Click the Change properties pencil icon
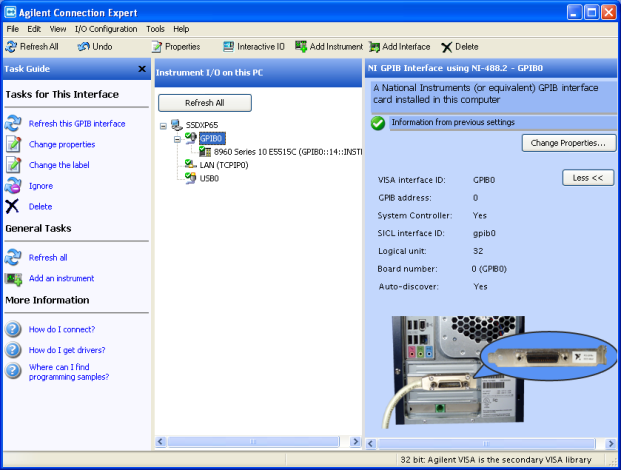Image resolution: width=621 pixels, height=470 pixels. pyautogui.click(x=13, y=144)
